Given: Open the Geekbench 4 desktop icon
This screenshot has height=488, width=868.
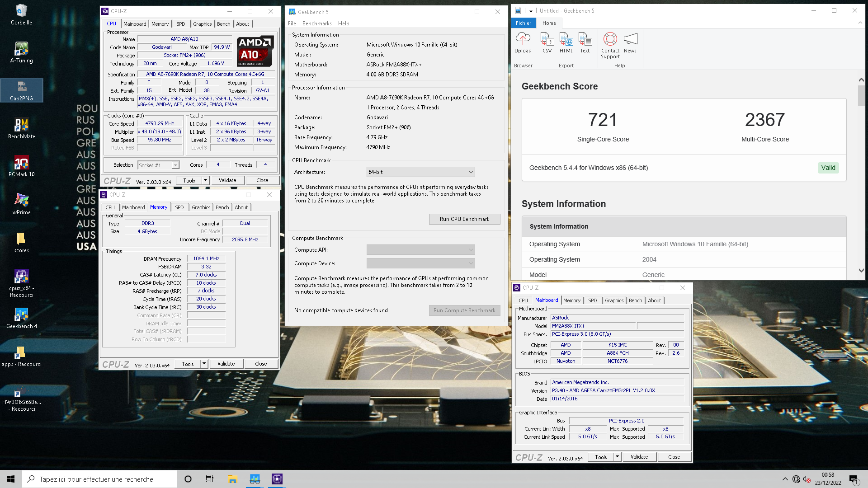Looking at the screenshot, I should click(x=21, y=318).
